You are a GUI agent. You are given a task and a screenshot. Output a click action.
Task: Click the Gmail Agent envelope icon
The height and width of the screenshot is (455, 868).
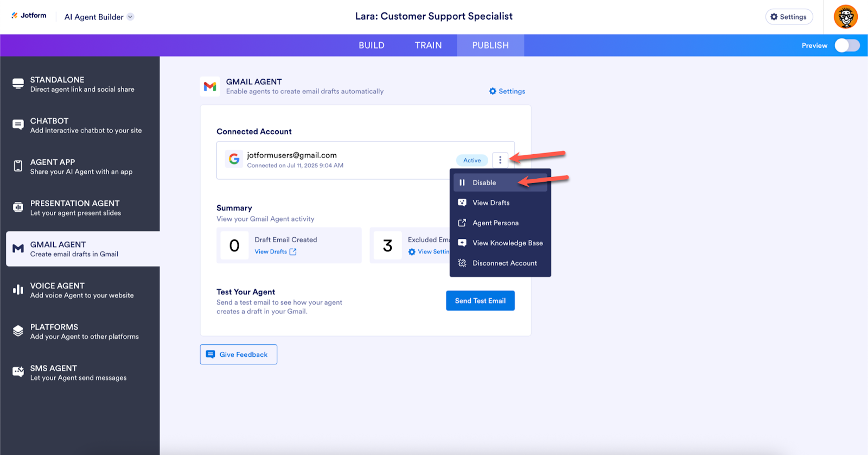[x=210, y=86]
